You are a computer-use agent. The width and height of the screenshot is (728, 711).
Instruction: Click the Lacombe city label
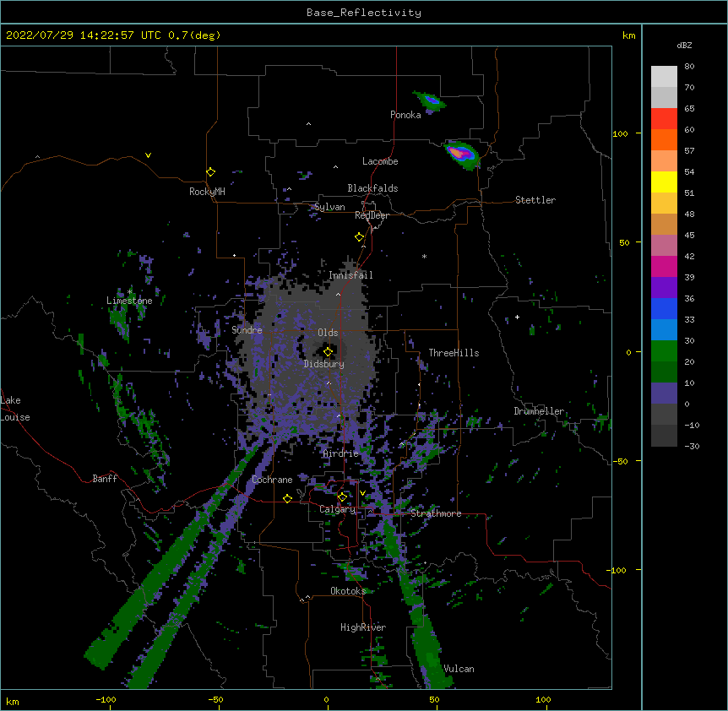(x=380, y=161)
